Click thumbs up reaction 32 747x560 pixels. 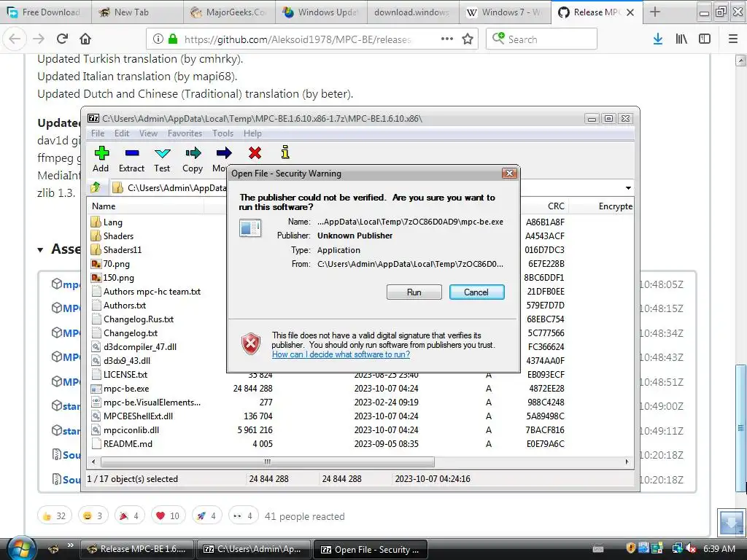click(55, 516)
